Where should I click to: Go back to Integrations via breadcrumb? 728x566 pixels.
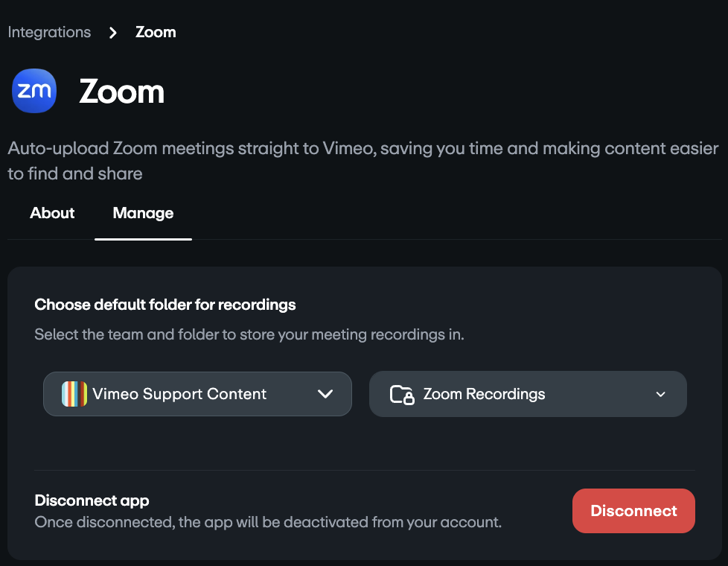click(x=49, y=33)
